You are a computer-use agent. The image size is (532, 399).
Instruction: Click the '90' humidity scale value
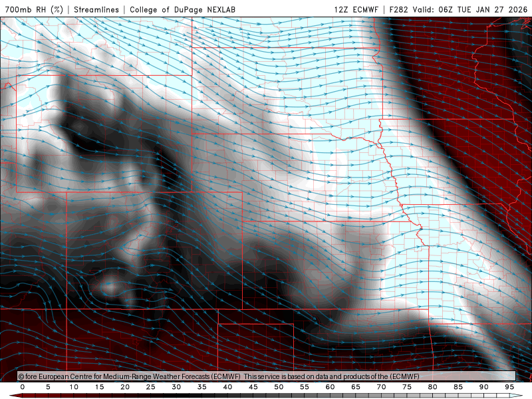pos(484,387)
